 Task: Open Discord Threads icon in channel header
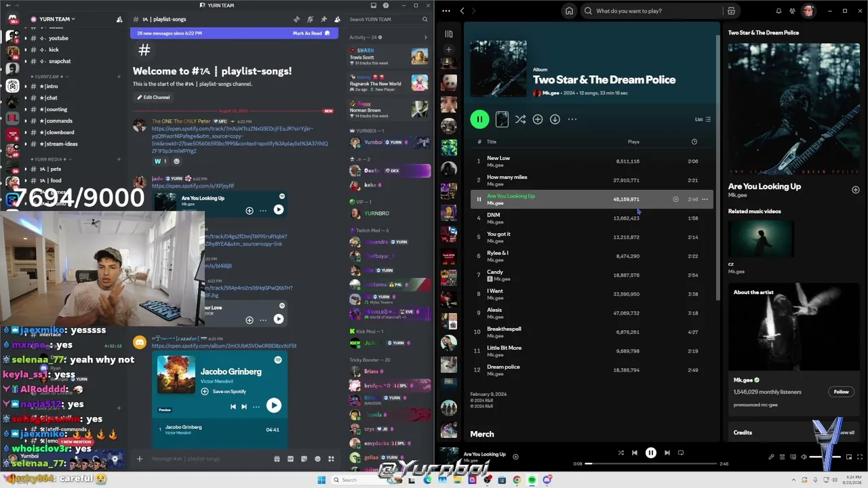point(296,19)
